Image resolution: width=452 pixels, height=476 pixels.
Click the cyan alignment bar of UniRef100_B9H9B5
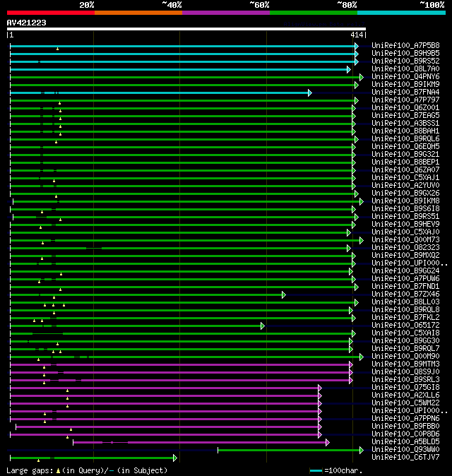point(182,54)
